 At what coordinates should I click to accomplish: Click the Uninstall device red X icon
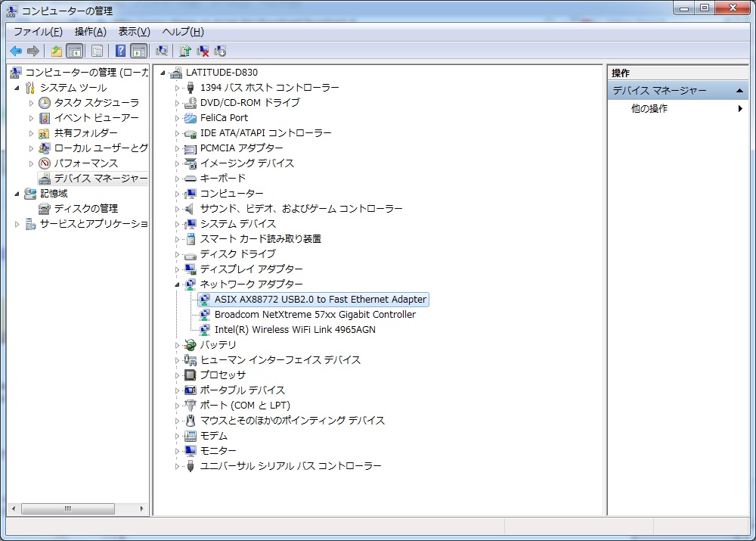[x=203, y=51]
